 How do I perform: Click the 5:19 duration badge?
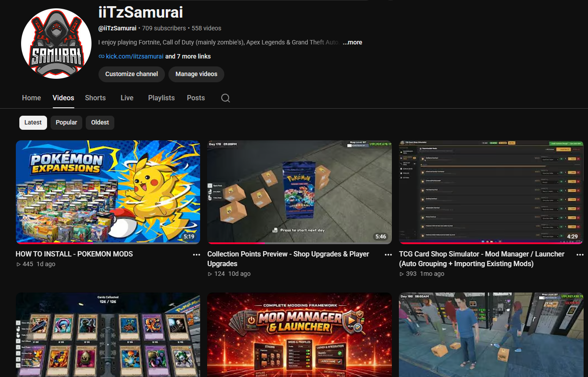click(x=189, y=237)
